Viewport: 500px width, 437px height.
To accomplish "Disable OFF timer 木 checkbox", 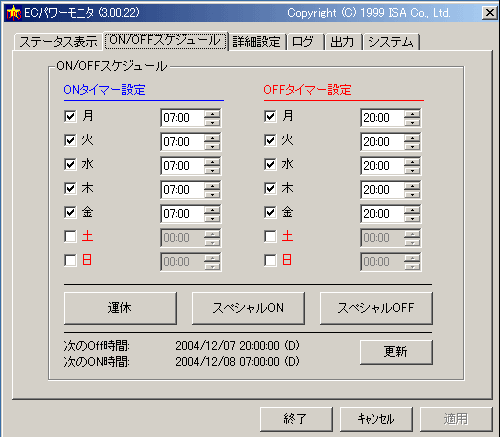I will click(x=270, y=188).
